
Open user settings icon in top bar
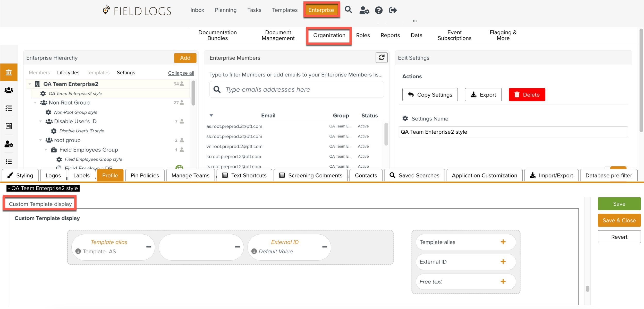(x=364, y=10)
